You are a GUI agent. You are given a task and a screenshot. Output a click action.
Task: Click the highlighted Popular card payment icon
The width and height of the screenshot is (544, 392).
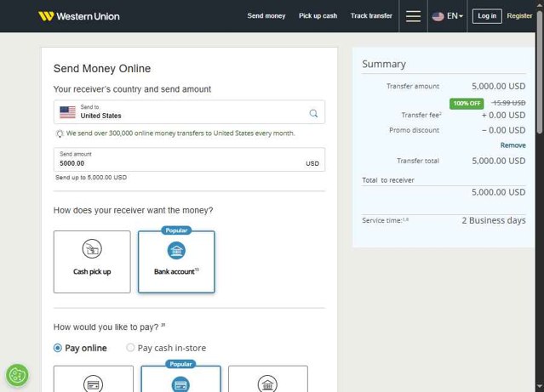pyautogui.click(x=180, y=384)
